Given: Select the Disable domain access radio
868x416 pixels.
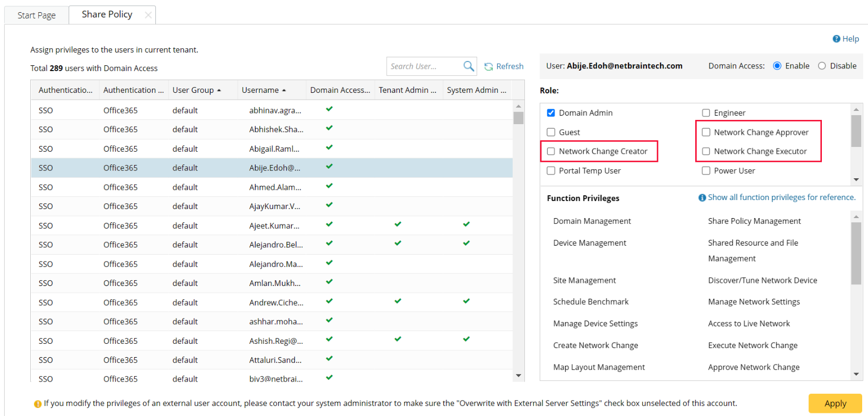Looking at the screenshot, I should pos(822,66).
